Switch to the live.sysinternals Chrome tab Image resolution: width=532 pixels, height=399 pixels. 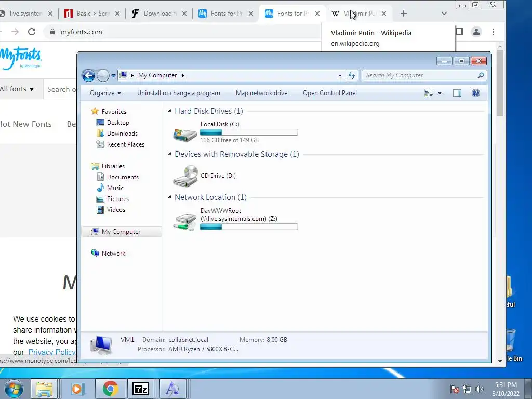coord(25,14)
